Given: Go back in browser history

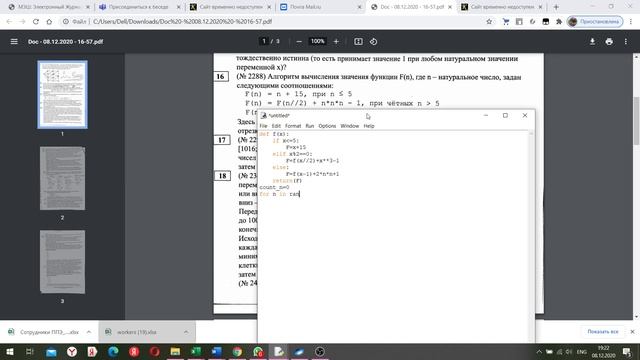Looking at the screenshot, I should click(x=9, y=22).
